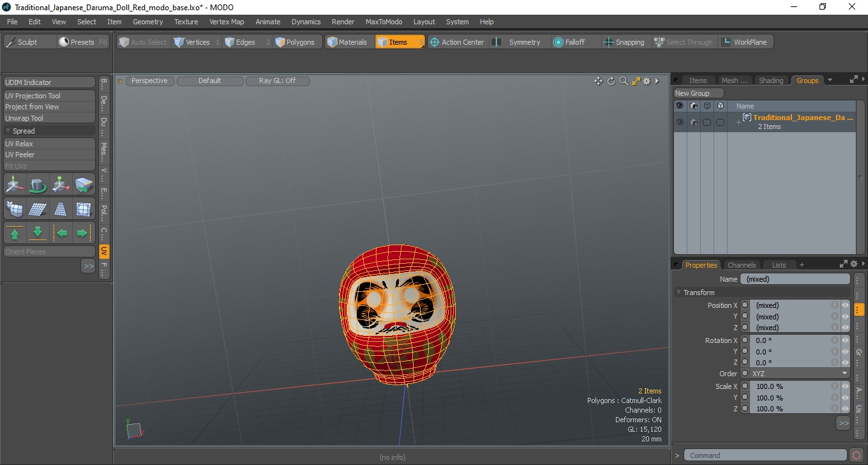The image size is (868, 465).
Task: Select the UV scale tool icon
Action: (61, 185)
